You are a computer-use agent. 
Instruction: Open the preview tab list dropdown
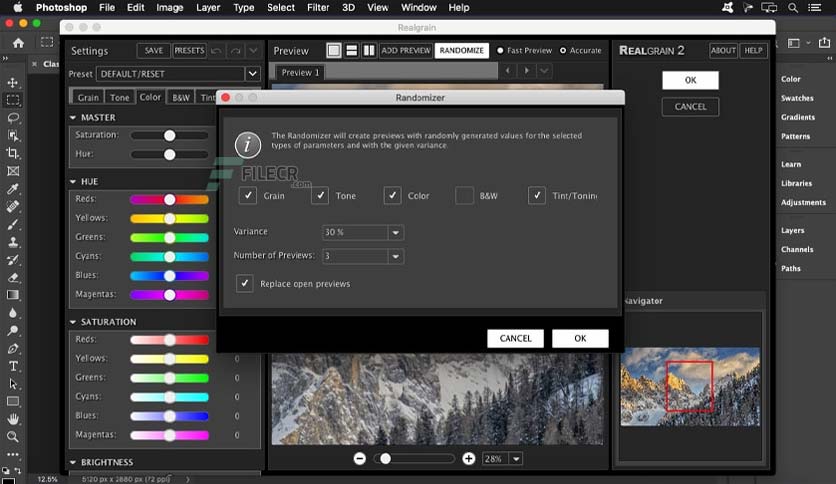point(544,70)
